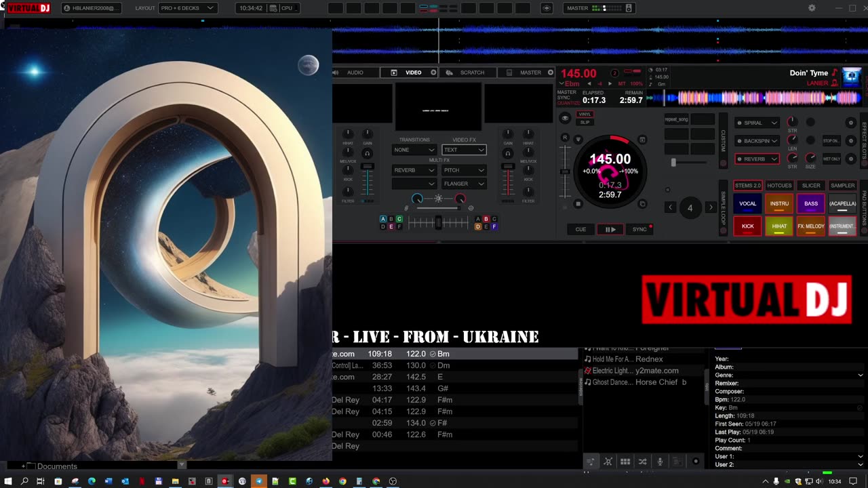This screenshot has height=488, width=868.
Task: Click the left channel volume fader
Action: [367, 167]
